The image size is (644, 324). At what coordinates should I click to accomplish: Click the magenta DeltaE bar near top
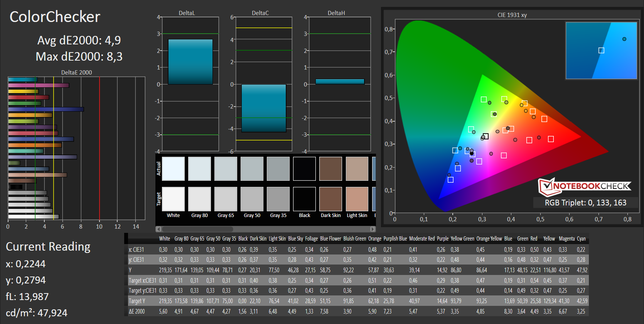click(39, 85)
